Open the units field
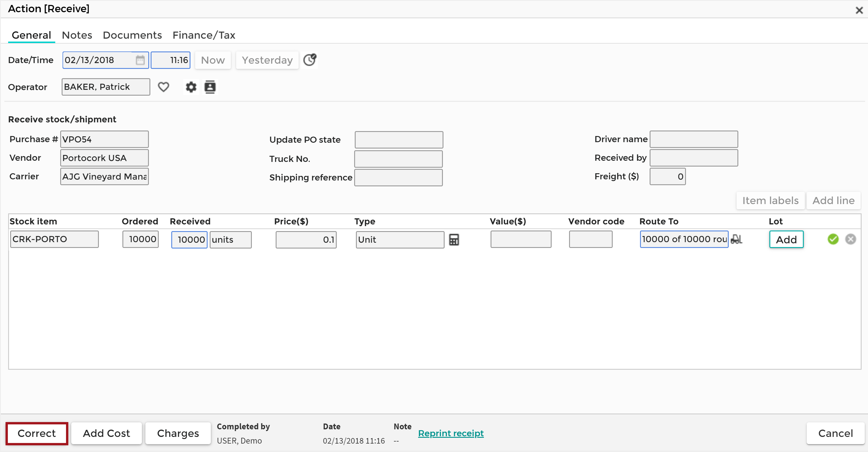Image resolution: width=868 pixels, height=452 pixels. click(x=231, y=240)
